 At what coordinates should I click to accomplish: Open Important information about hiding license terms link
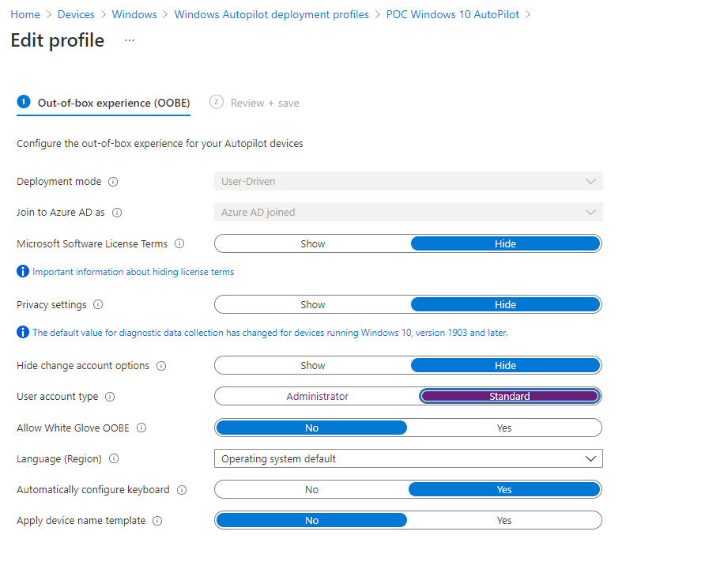pyautogui.click(x=133, y=272)
